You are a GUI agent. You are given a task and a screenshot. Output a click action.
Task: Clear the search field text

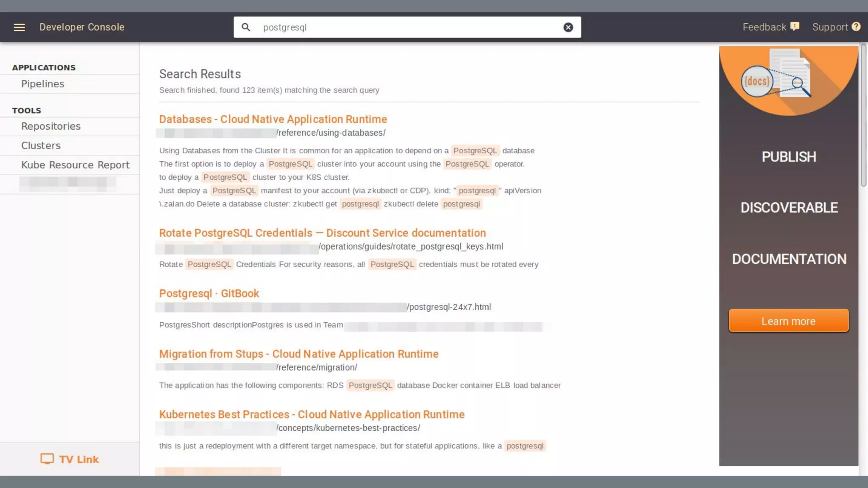568,27
